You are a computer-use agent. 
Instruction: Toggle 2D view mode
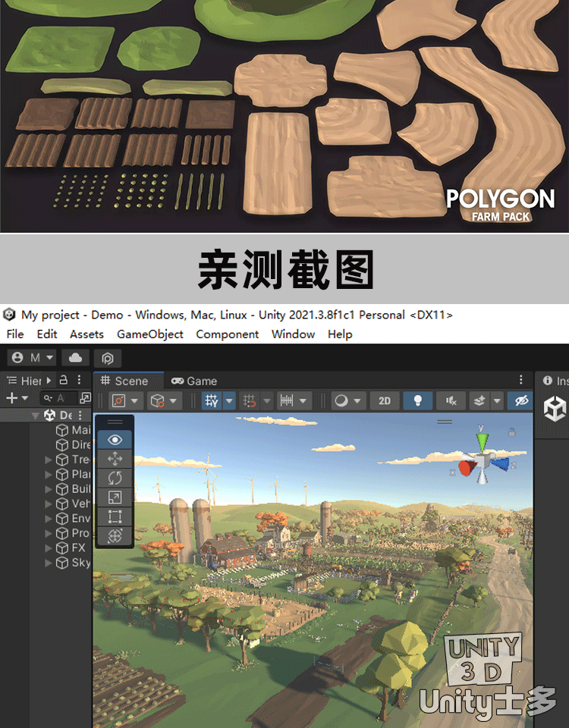coord(385,400)
